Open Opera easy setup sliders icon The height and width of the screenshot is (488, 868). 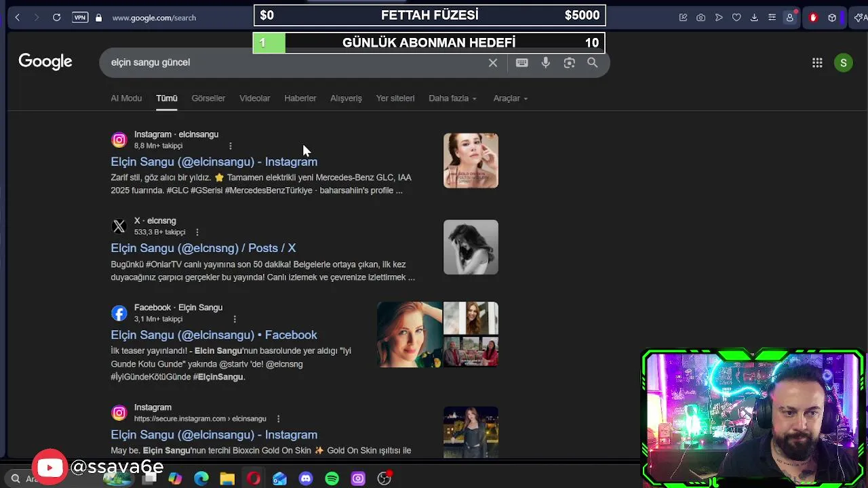point(772,18)
